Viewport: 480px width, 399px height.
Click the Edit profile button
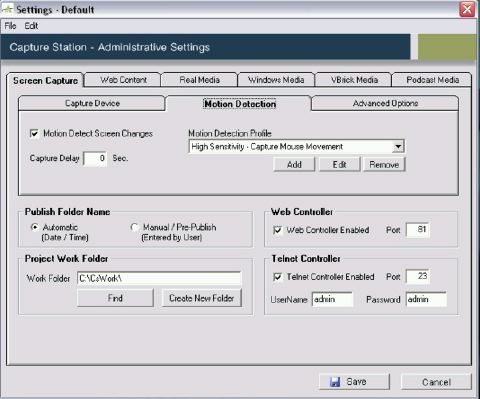click(339, 165)
